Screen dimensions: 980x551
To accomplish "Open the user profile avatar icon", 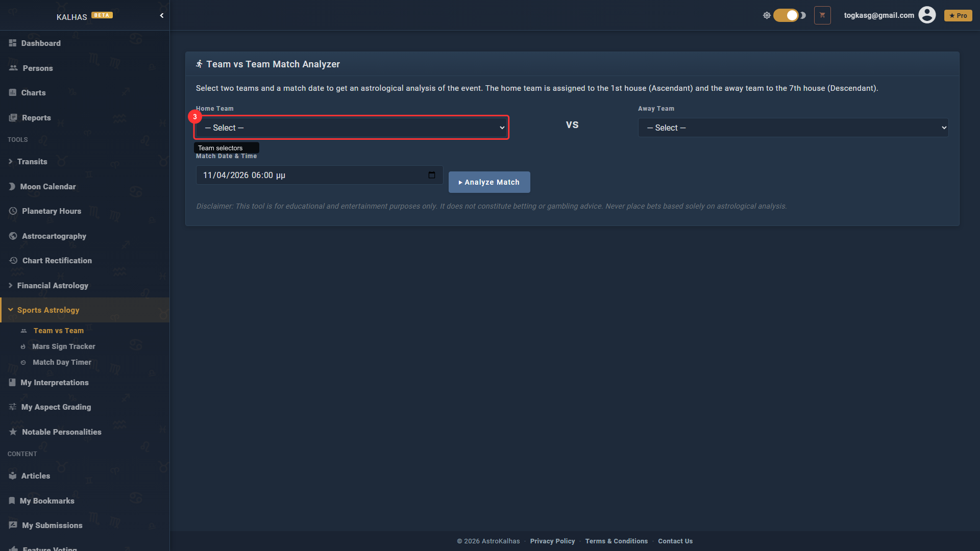I will [x=927, y=15].
